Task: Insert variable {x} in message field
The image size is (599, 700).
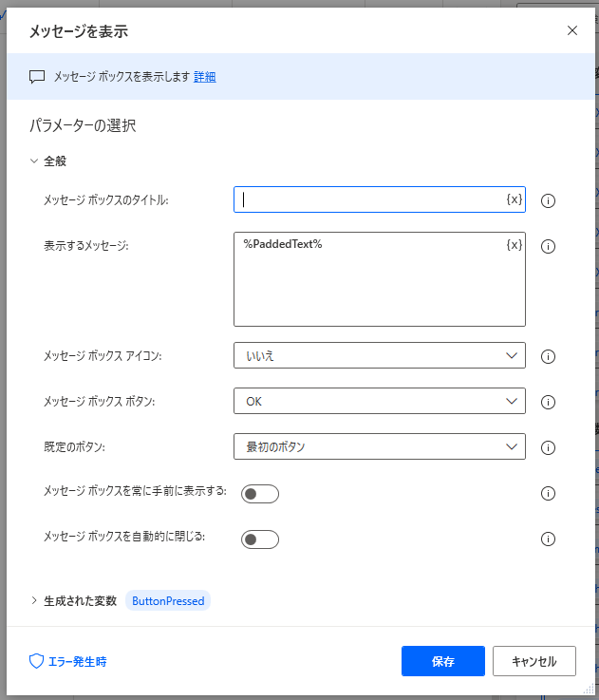Action: (x=514, y=245)
